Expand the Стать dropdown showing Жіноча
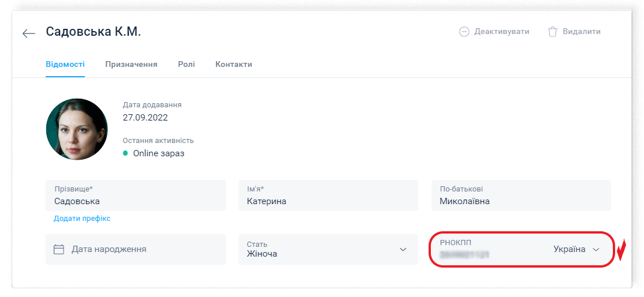 (x=403, y=249)
